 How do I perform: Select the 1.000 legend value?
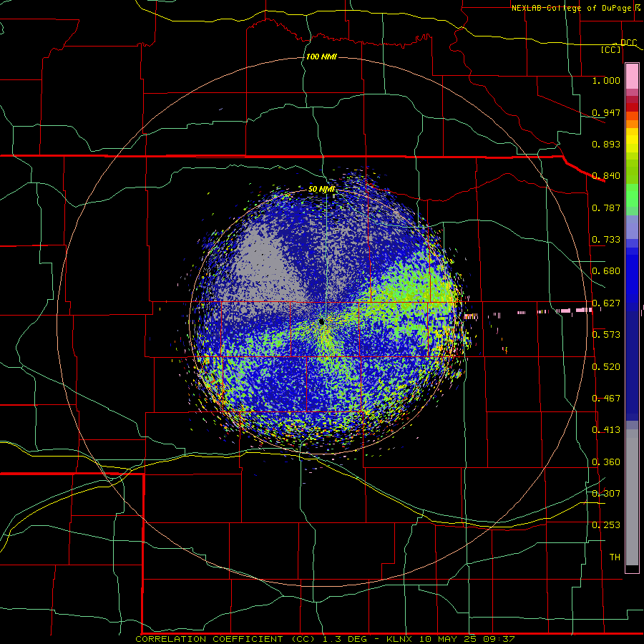pos(606,80)
